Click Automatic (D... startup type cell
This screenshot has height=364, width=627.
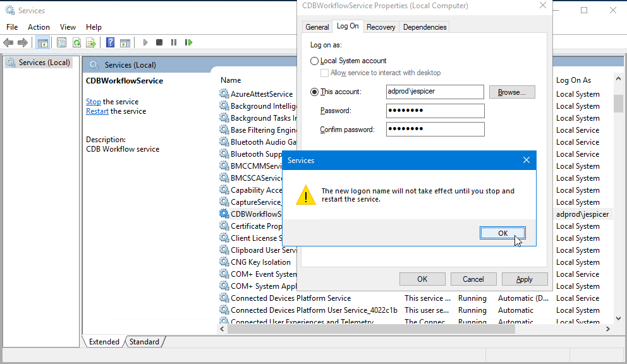point(523,298)
